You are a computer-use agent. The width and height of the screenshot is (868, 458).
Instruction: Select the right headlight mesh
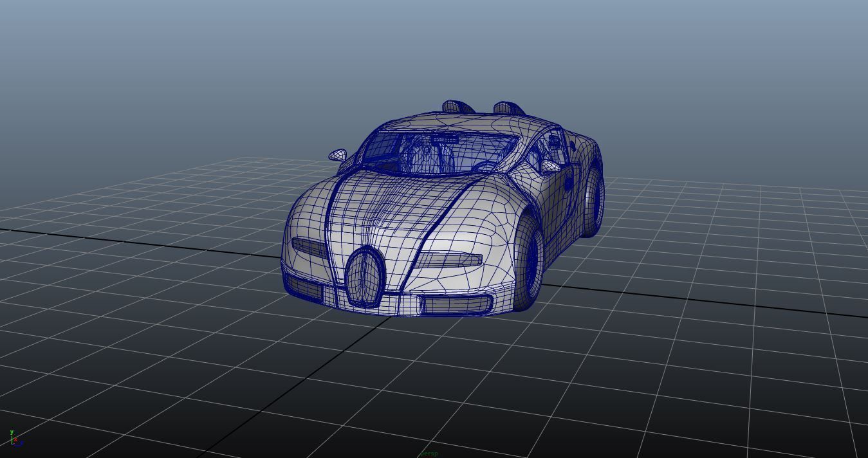449,261
